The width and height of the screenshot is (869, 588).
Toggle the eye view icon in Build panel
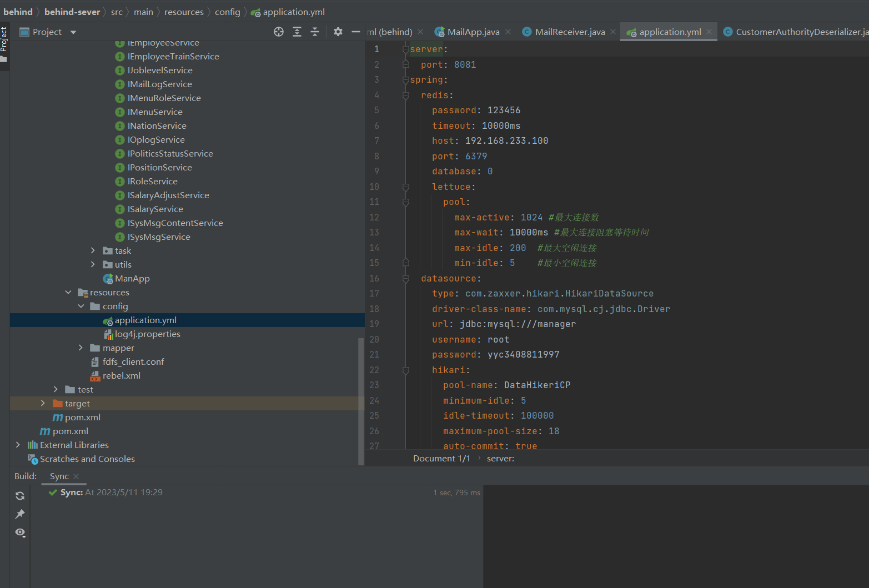(20, 532)
